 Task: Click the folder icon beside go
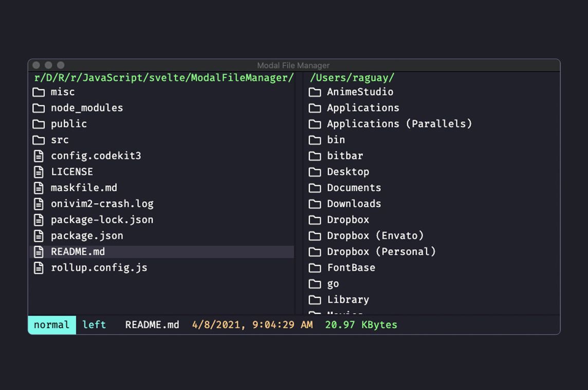[315, 284]
